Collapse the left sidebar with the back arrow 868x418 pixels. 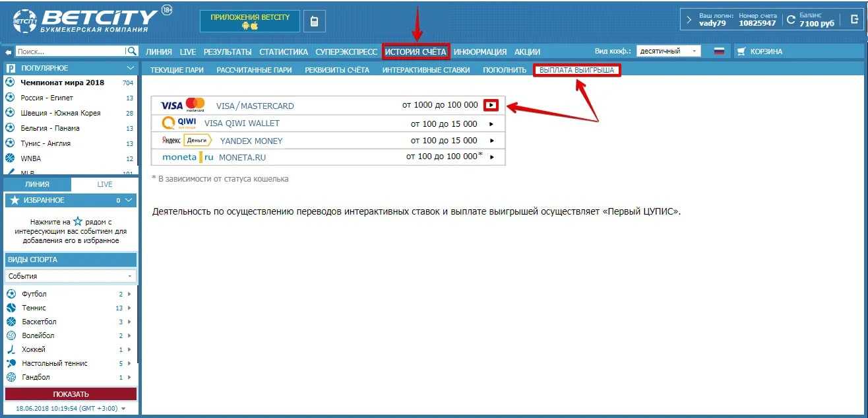coord(8,52)
